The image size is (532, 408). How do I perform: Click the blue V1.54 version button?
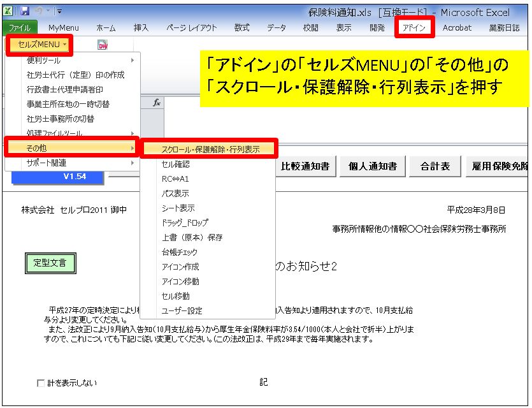[x=58, y=177]
